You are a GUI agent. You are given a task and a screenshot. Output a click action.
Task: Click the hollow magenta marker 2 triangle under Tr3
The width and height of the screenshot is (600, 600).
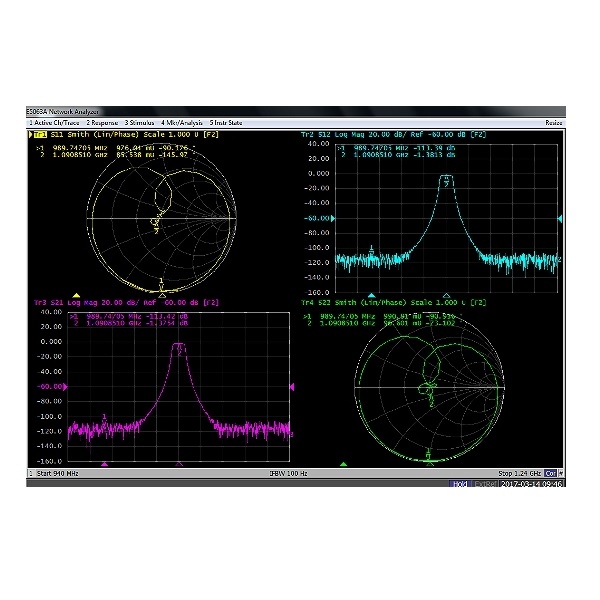point(179,464)
